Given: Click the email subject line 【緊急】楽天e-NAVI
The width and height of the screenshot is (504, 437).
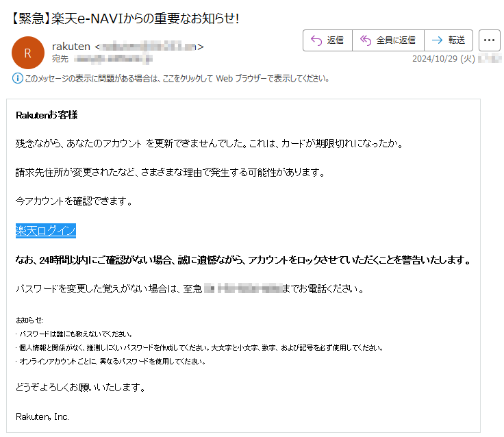Looking at the screenshot, I should coord(125,18).
